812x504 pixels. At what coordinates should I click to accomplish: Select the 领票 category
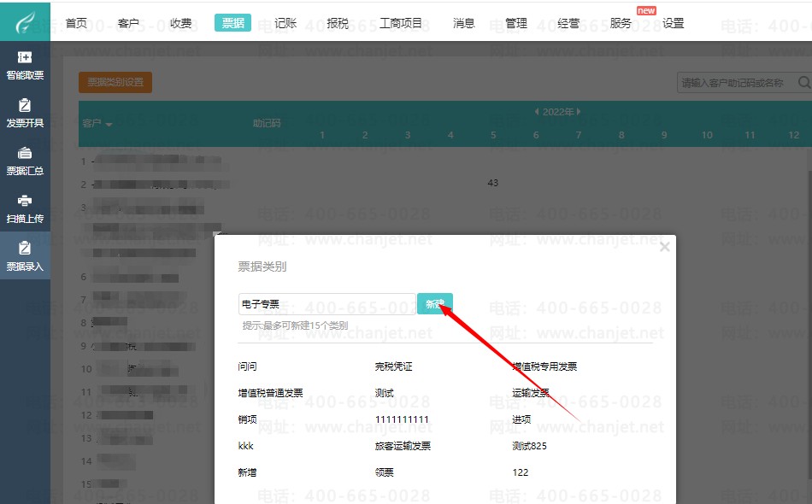pos(385,472)
